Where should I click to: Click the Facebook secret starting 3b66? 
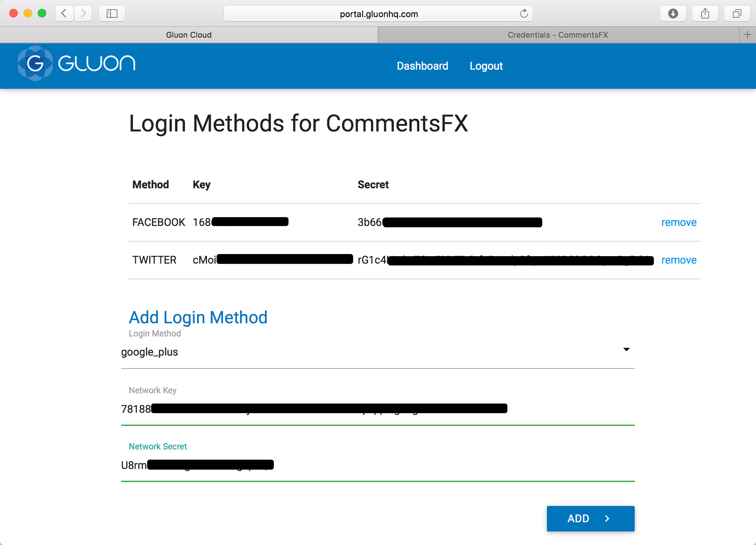coord(450,222)
